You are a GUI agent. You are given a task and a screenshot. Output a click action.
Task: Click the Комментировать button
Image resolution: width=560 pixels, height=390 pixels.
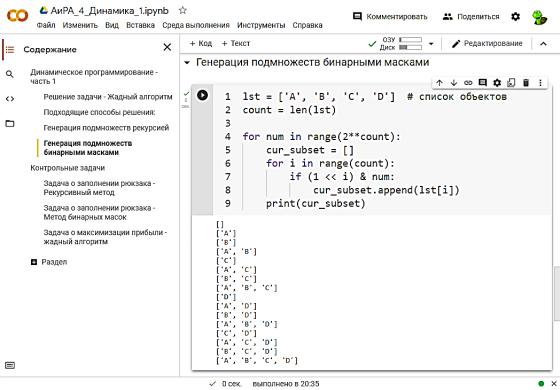pyautogui.click(x=390, y=16)
